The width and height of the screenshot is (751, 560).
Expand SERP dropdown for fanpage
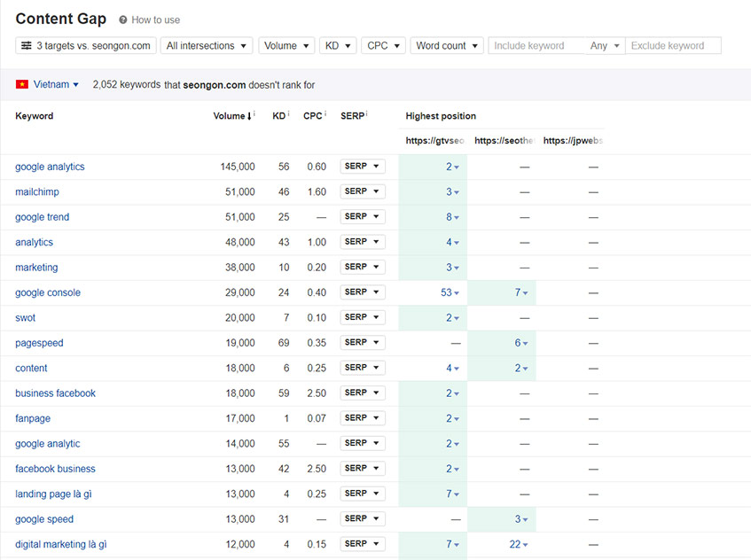point(362,418)
